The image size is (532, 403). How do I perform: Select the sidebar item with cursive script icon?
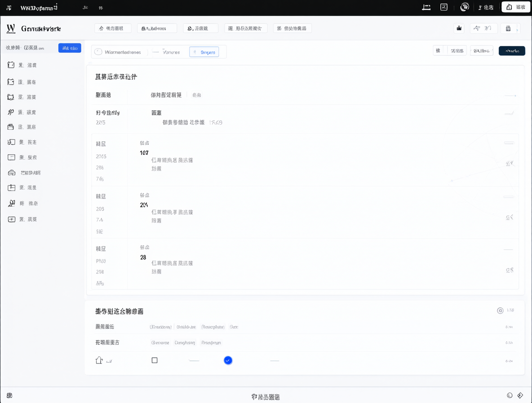pos(11,112)
